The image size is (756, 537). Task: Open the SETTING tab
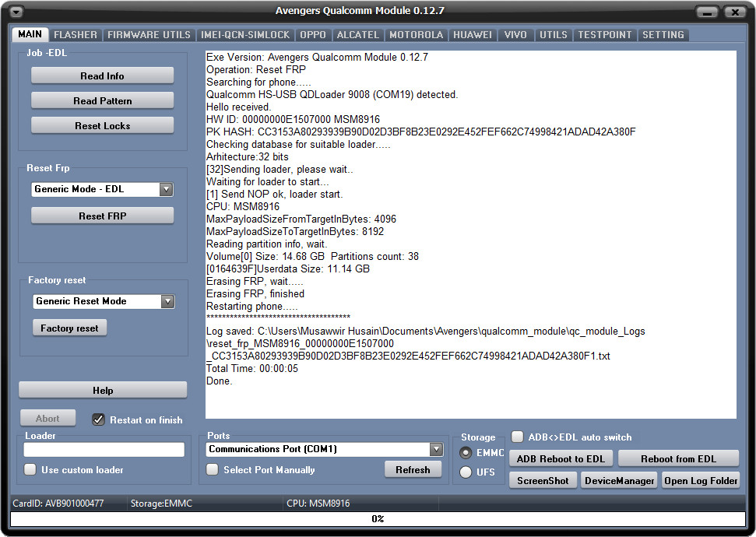pos(663,35)
